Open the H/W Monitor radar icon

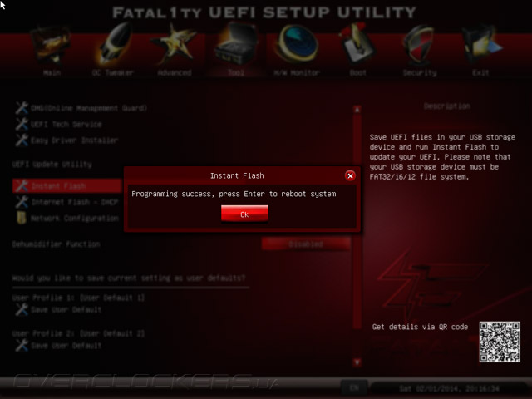(x=298, y=44)
